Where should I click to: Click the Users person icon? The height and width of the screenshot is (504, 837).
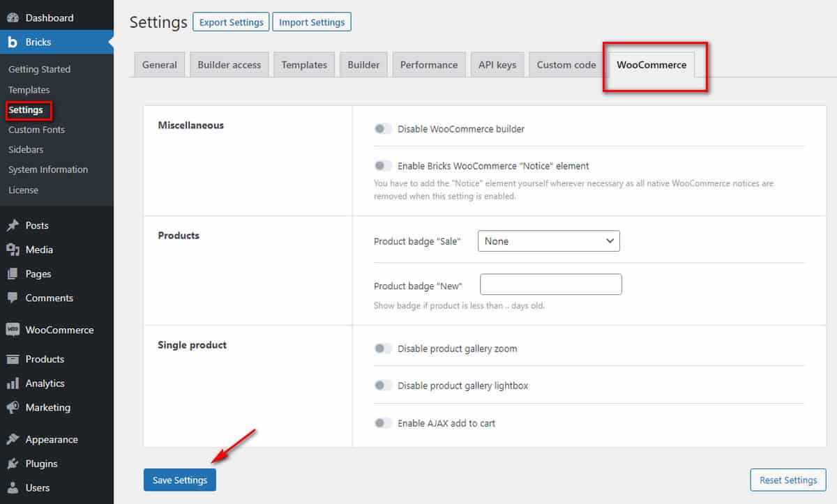(x=13, y=488)
